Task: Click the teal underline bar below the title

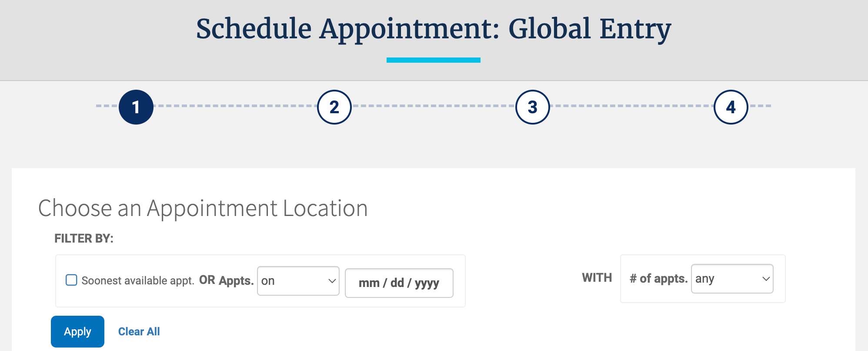Action: [x=434, y=59]
